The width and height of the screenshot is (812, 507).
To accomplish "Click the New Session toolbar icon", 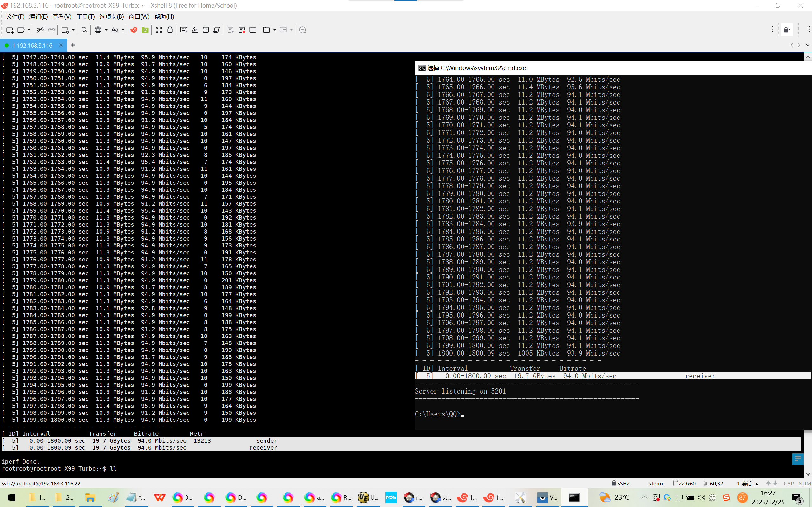I will click(x=10, y=30).
